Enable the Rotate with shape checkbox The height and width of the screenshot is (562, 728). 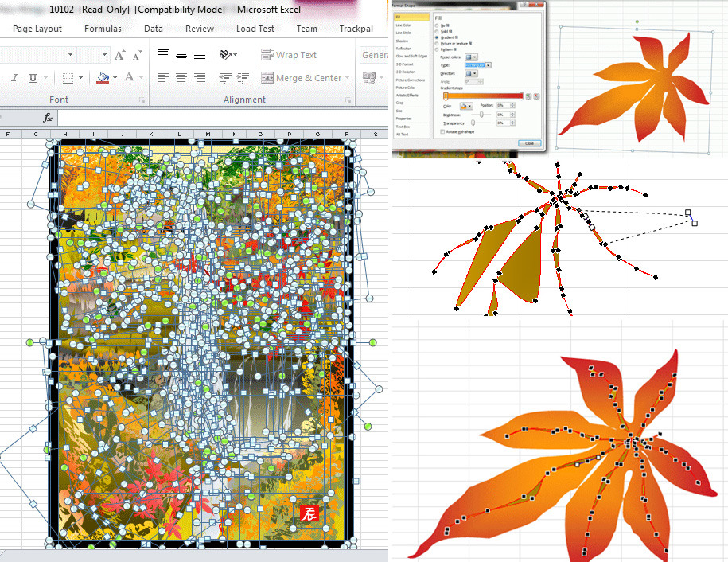(x=442, y=131)
